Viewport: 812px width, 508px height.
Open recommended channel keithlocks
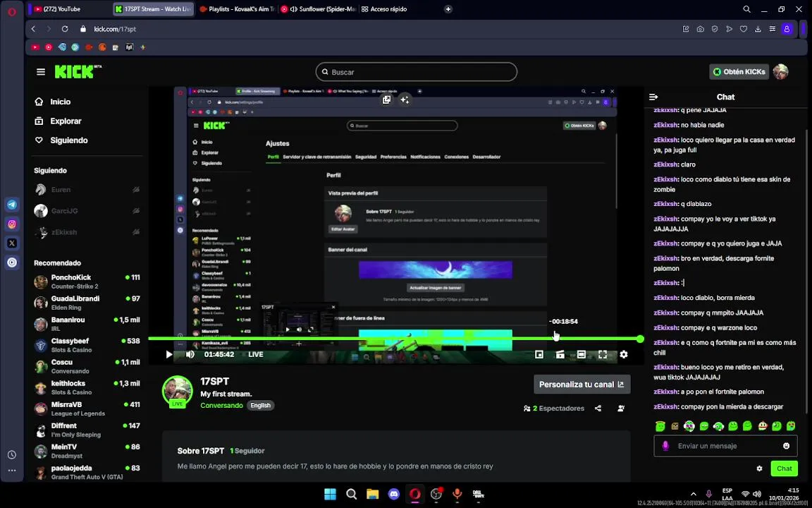[87, 388]
